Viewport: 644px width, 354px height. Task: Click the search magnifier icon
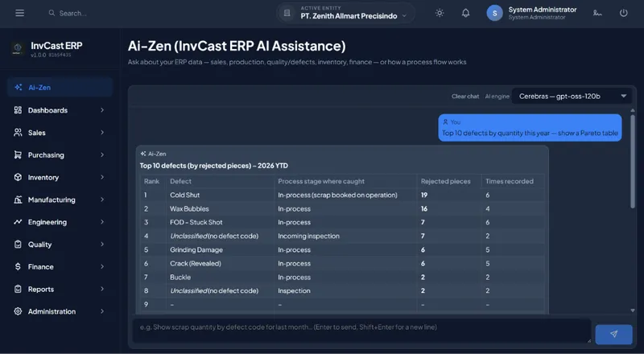click(x=52, y=13)
